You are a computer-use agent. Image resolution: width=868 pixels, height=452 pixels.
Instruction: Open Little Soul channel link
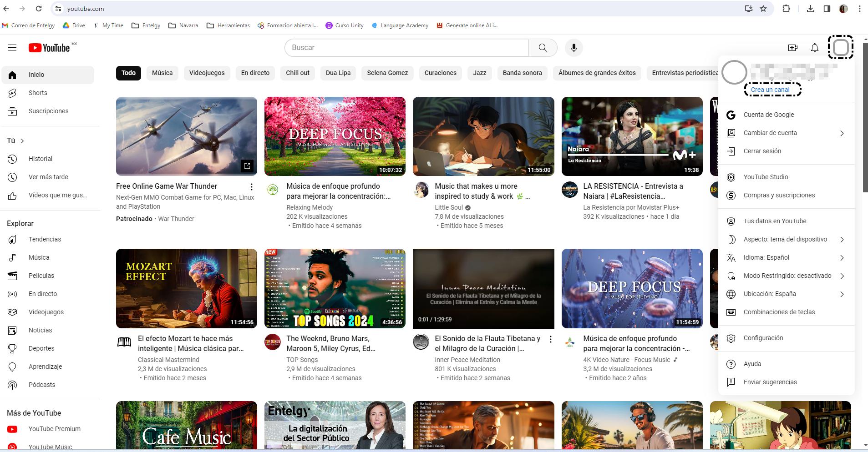pos(449,207)
